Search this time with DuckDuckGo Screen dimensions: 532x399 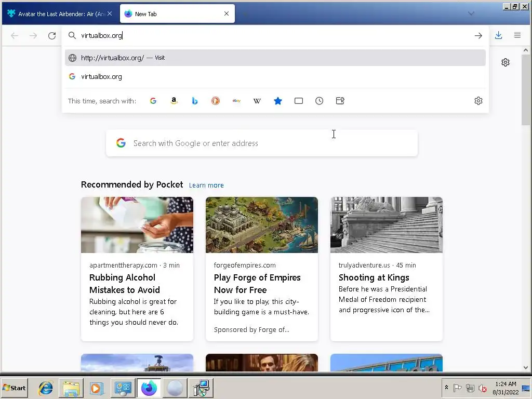[x=216, y=101]
